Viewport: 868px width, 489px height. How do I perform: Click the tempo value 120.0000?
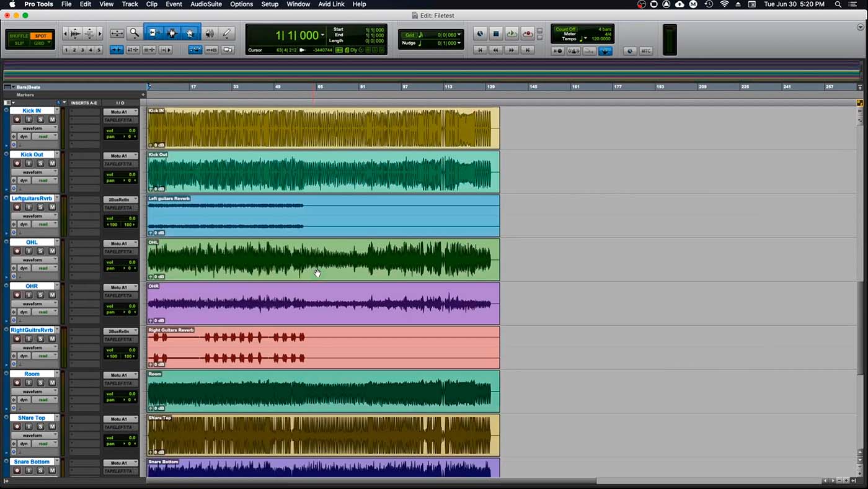click(x=601, y=38)
